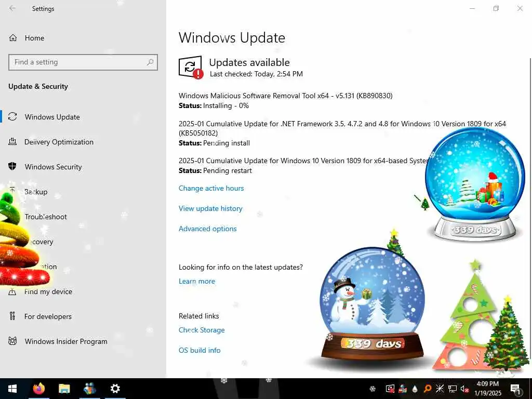Open the Troubleshoot section

46,217
